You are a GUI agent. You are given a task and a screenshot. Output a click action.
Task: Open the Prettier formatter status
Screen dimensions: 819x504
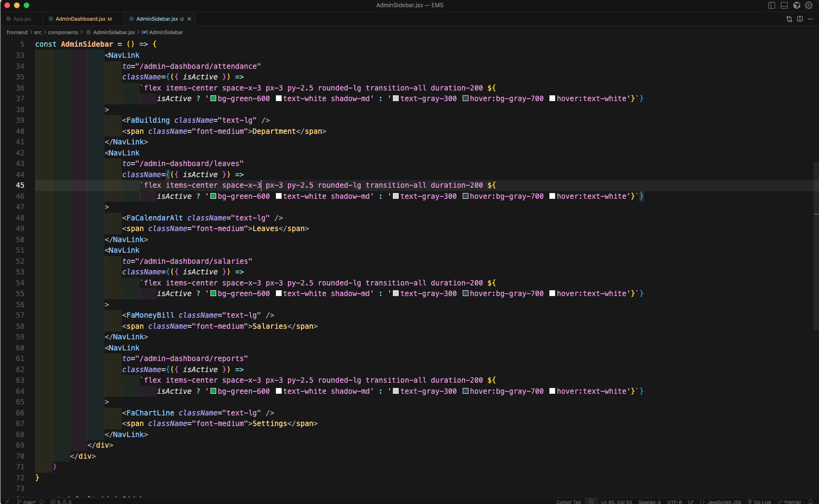790,502
